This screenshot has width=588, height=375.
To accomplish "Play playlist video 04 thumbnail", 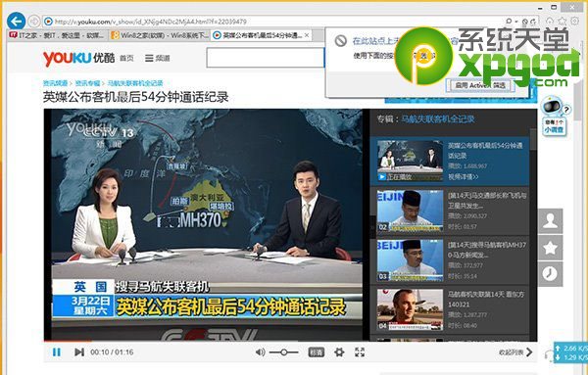I will (410, 309).
